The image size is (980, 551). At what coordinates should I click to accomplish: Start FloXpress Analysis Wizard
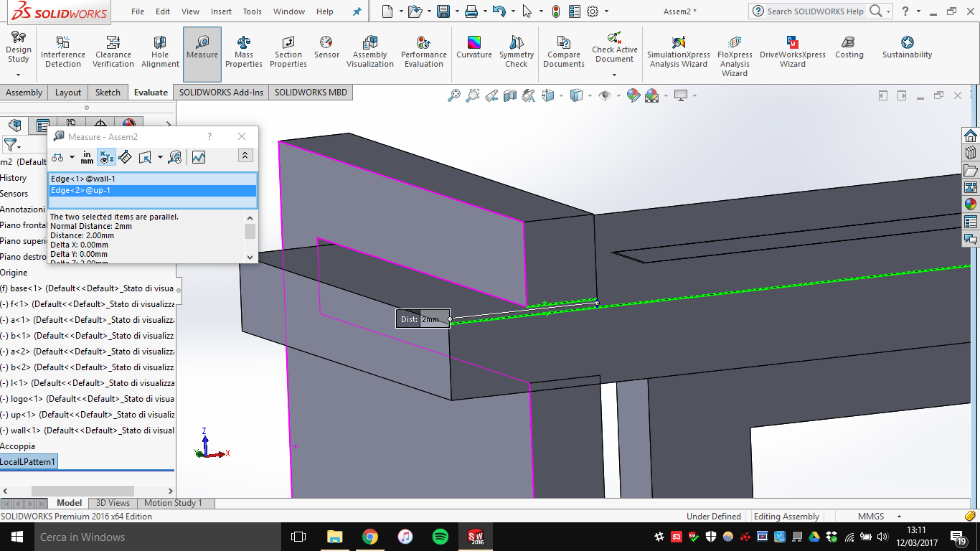click(x=735, y=56)
